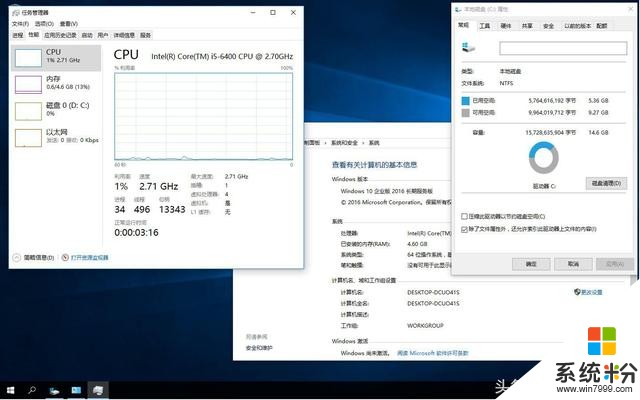Select the 性能 tab in Task Manager
The image size is (640, 400).
click(33, 35)
